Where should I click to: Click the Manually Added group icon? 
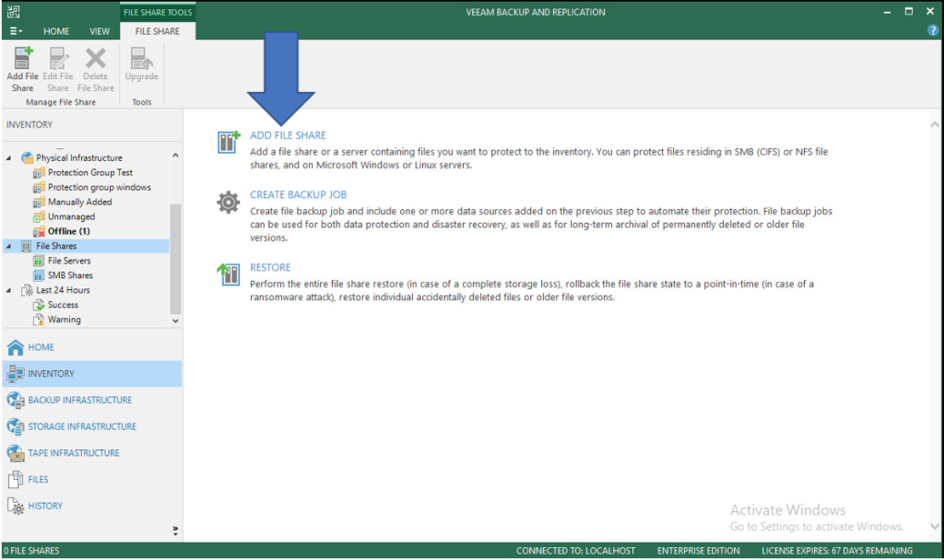[39, 202]
